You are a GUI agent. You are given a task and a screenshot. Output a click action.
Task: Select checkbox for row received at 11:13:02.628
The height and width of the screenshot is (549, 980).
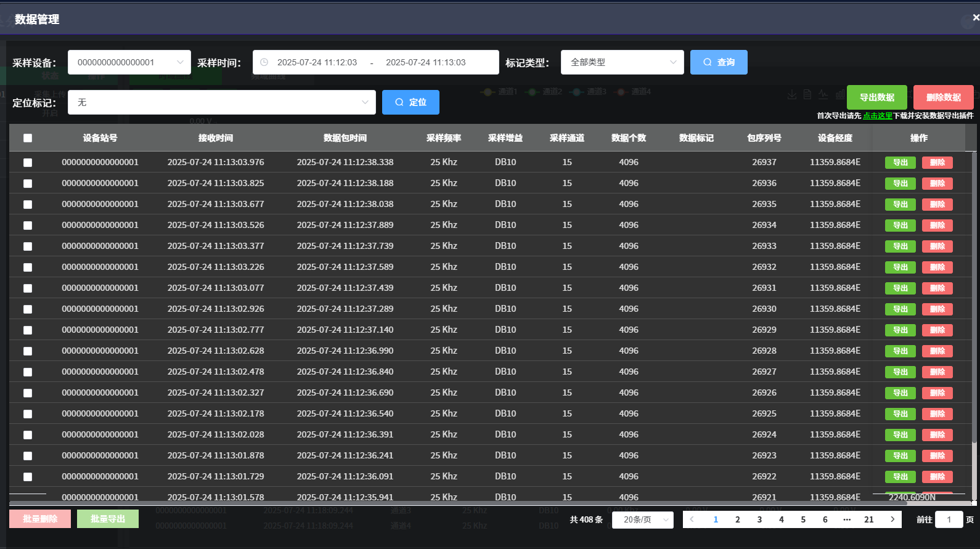tap(28, 351)
